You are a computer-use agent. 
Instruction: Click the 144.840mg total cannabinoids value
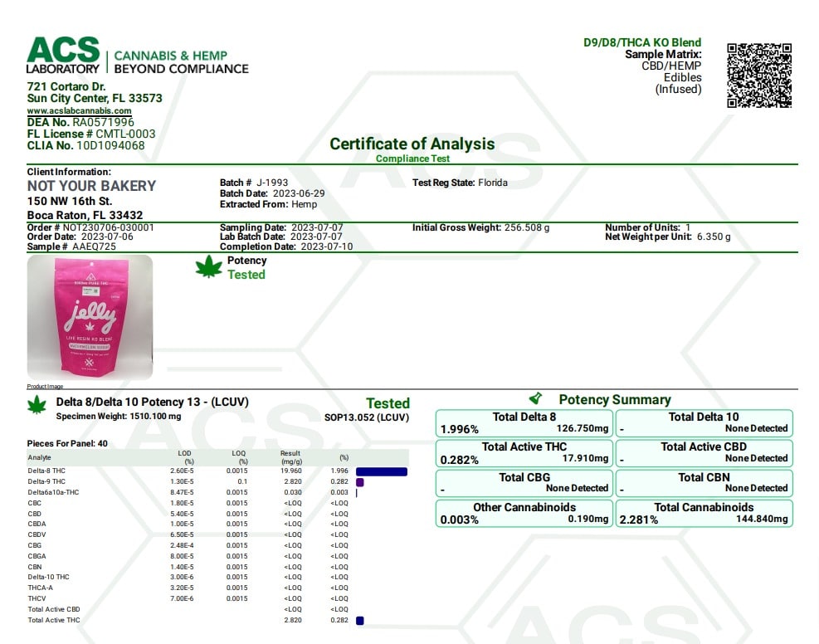(x=762, y=519)
